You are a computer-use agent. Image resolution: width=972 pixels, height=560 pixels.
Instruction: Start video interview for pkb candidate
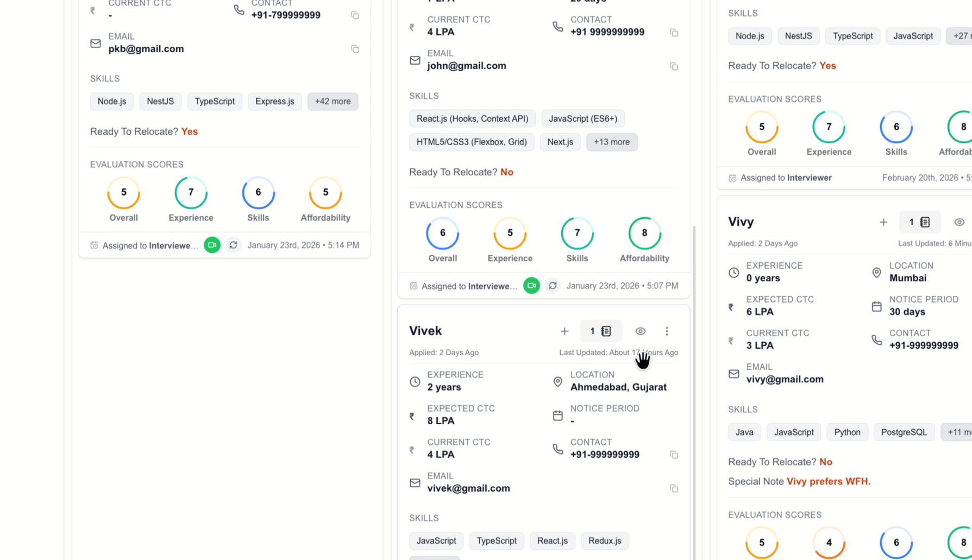point(212,245)
